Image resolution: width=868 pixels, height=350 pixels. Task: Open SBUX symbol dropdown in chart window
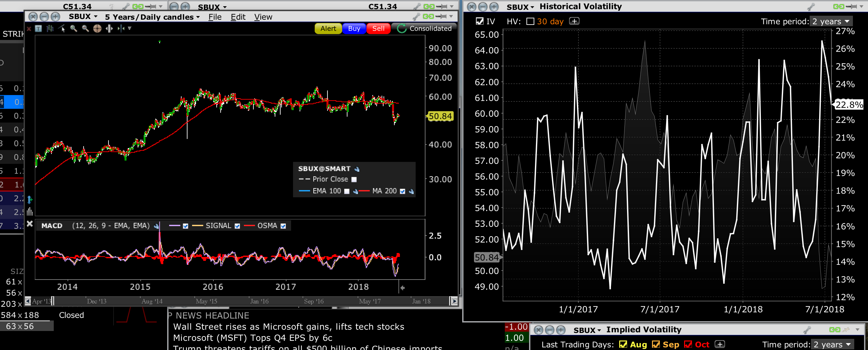tap(83, 16)
